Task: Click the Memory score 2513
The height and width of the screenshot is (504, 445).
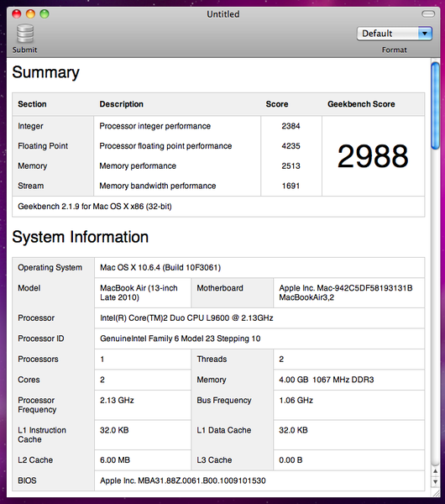Action: click(291, 165)
